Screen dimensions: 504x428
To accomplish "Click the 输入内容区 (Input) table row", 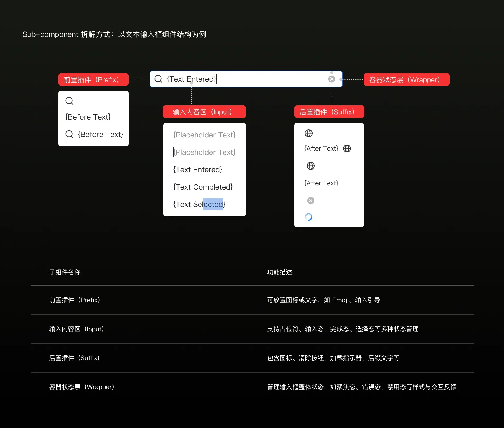I will point(76,329).
